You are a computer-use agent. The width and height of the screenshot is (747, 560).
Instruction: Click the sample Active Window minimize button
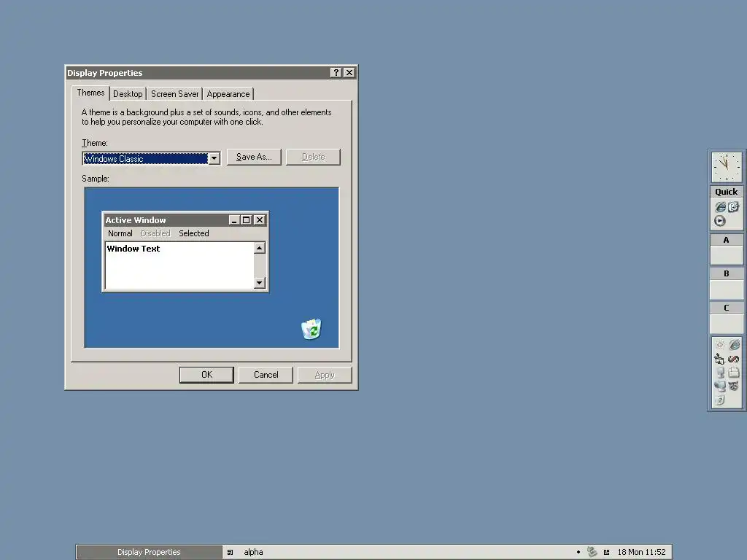click(x=234, y=220)
